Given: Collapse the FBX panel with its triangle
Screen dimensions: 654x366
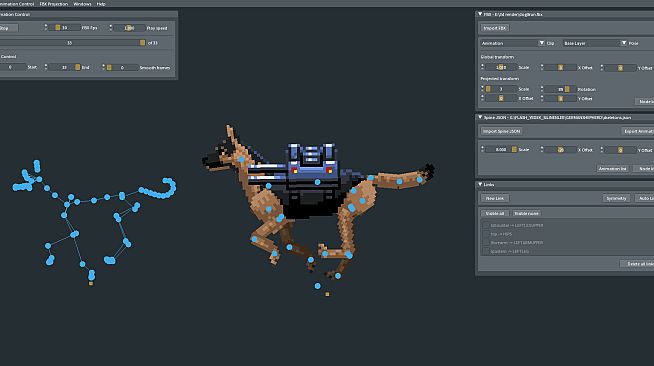Looking at the screenshot, I should coord(480,14).
